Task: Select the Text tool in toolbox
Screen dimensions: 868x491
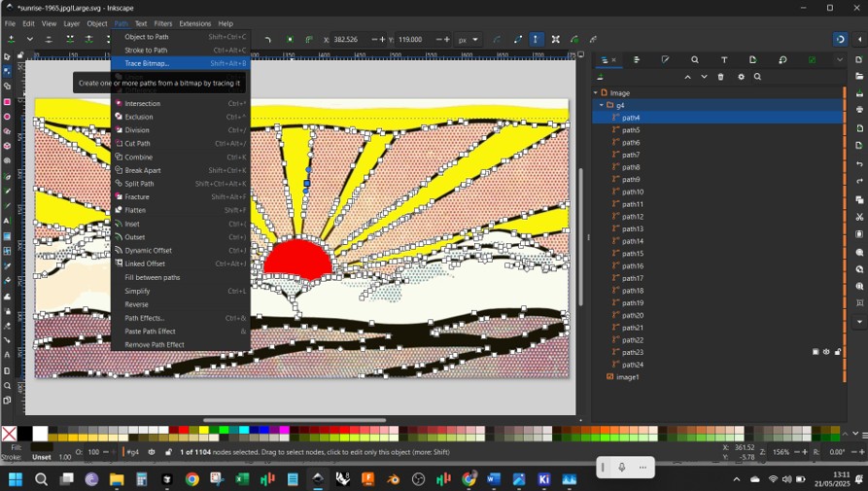Action: click(7, 221)
